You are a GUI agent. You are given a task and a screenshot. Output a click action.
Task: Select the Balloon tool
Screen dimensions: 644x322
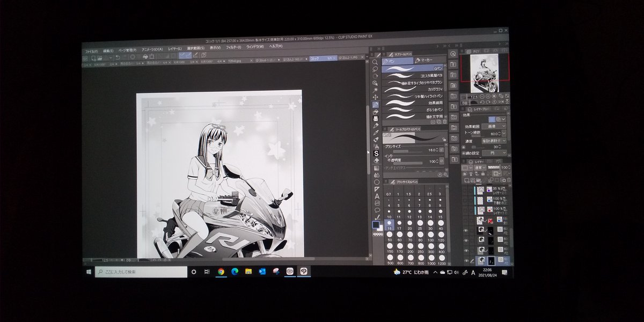377,210
